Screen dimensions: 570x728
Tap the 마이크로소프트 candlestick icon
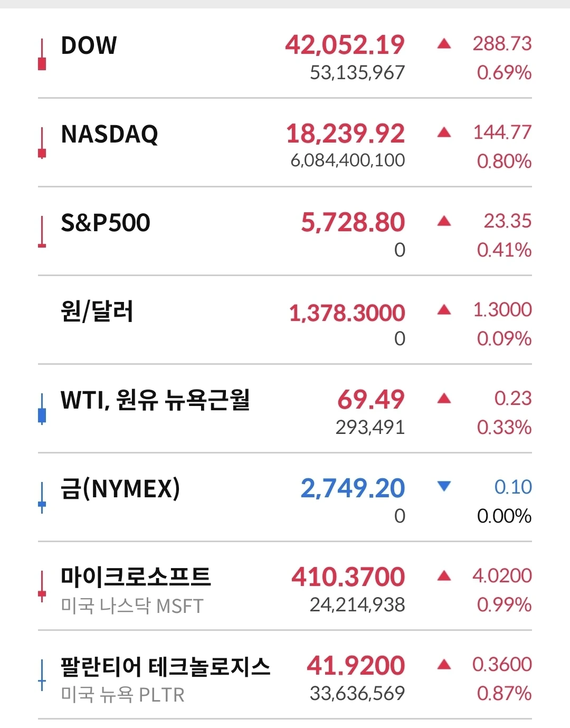click(x=42, y=587)
